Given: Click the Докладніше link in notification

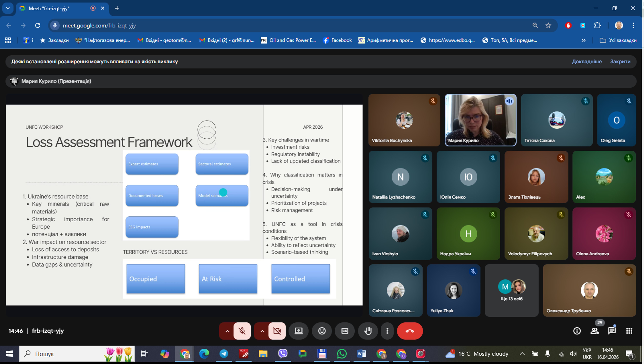Looking at the screenshot, I should coord(587,61).
